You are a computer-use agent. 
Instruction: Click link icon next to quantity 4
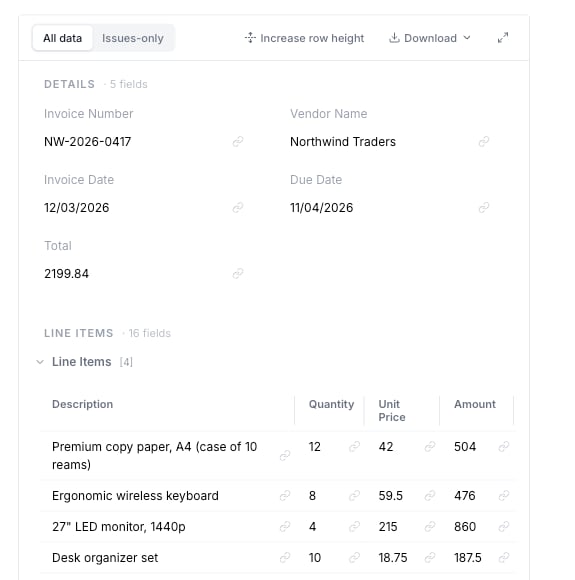[354, 526]
